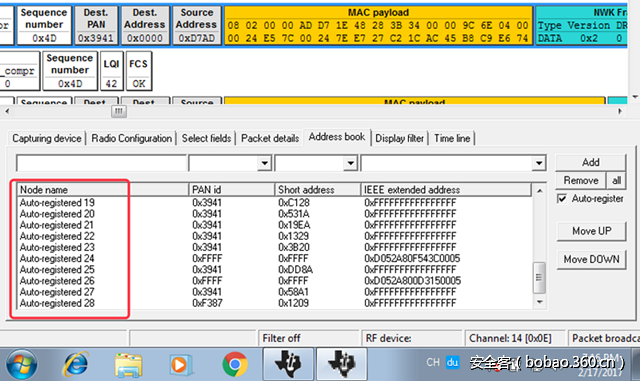640x381 pixels.
Task: Click the Dest. PAN 0x3941 field
Action: 96,25
